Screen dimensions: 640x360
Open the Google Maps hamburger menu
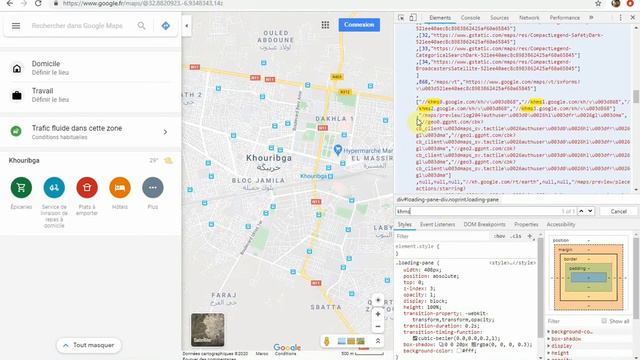(x=16, y=26)
